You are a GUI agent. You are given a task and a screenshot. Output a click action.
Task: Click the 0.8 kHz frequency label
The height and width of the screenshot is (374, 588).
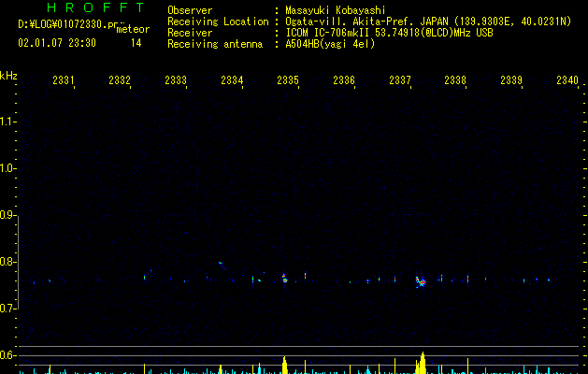8,262
